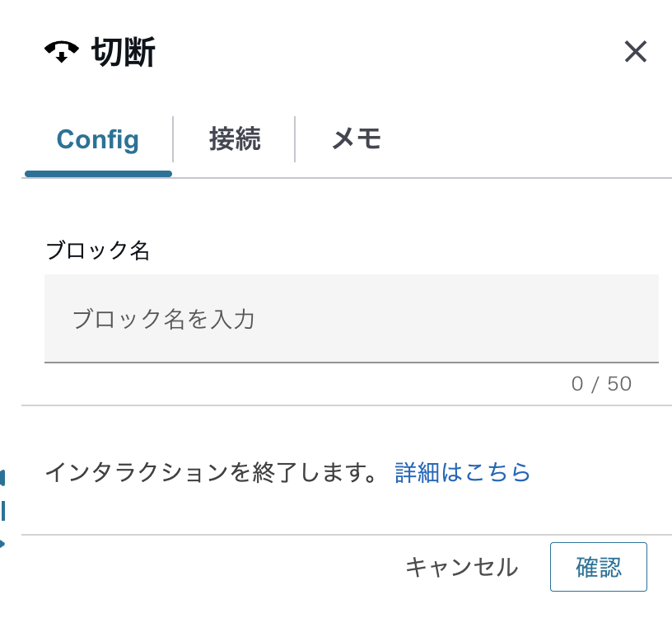Click the 0 / 50 character counter

tap(601, 383)
